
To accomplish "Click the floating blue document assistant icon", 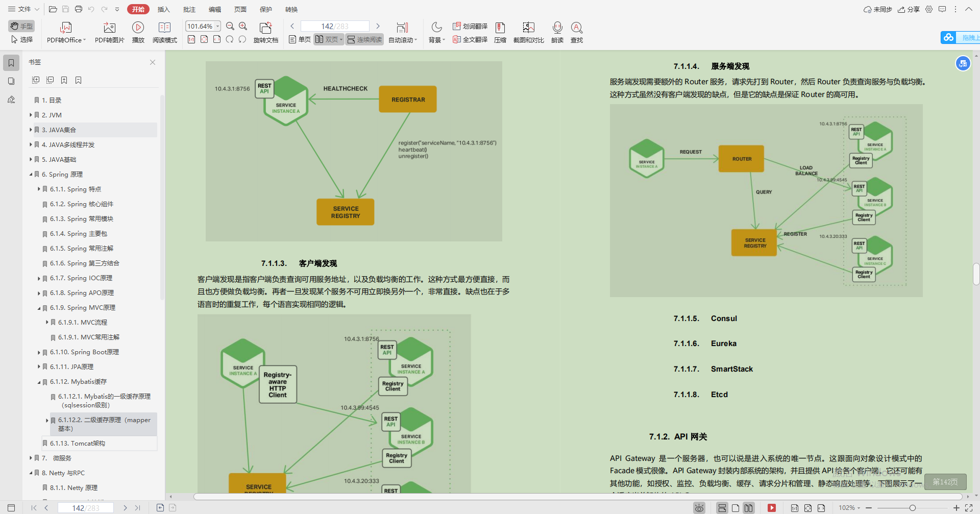I will (x=963, y=63).
